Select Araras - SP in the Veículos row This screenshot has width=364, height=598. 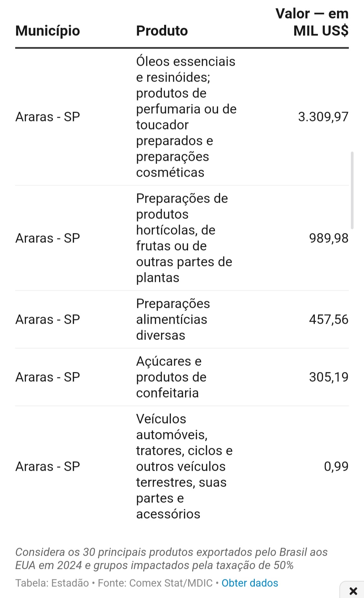[48, 466]
